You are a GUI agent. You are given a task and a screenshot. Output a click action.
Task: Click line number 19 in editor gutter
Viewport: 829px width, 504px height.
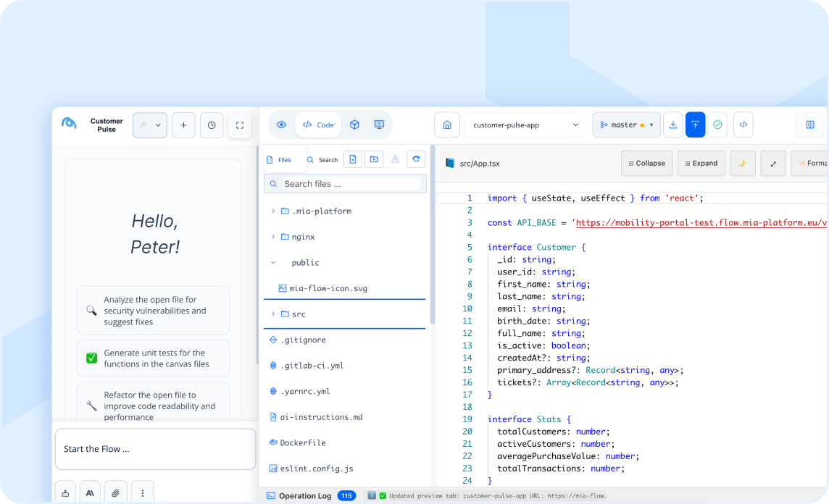[x=467, y=419]
